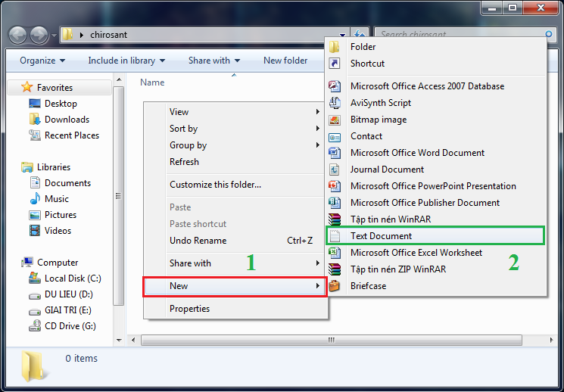Click the AviSynth Script icon
This screenshot has height=392, width=564.
(335, 103)
